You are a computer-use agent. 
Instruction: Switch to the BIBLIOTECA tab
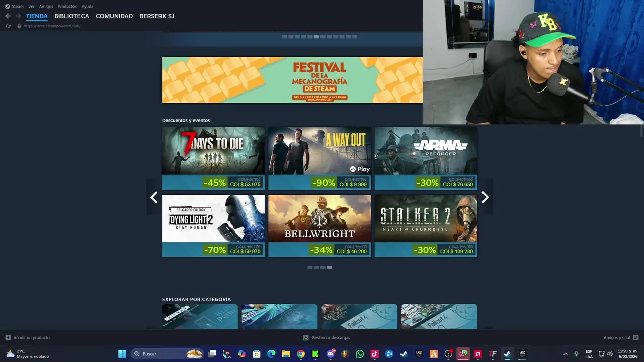tap(71, 16)
